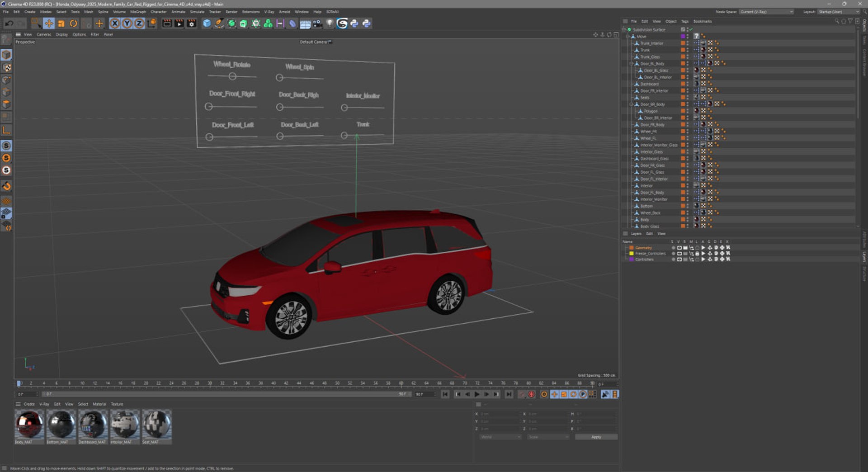This screenshot has width=868, height=472.
Task: Click the Play Sound speaker icon
Action: [605, 394]
